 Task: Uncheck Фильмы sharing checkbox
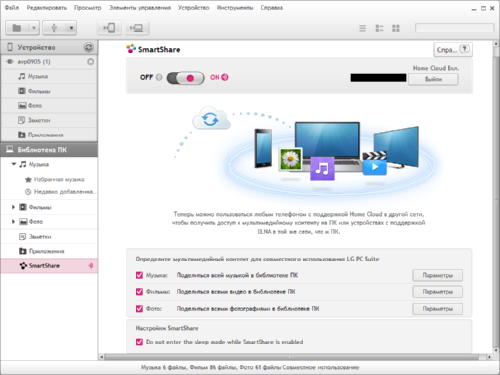pyautogui.click(x=139, y=292)
